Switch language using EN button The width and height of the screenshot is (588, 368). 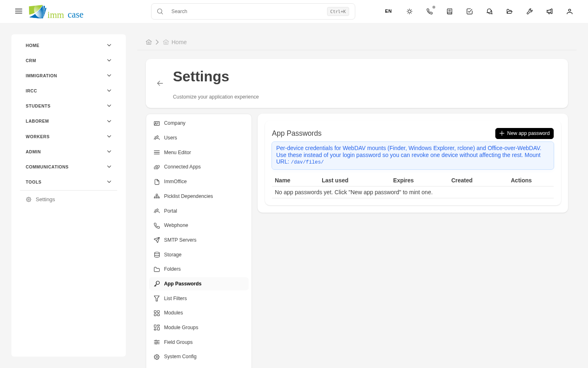388,11
